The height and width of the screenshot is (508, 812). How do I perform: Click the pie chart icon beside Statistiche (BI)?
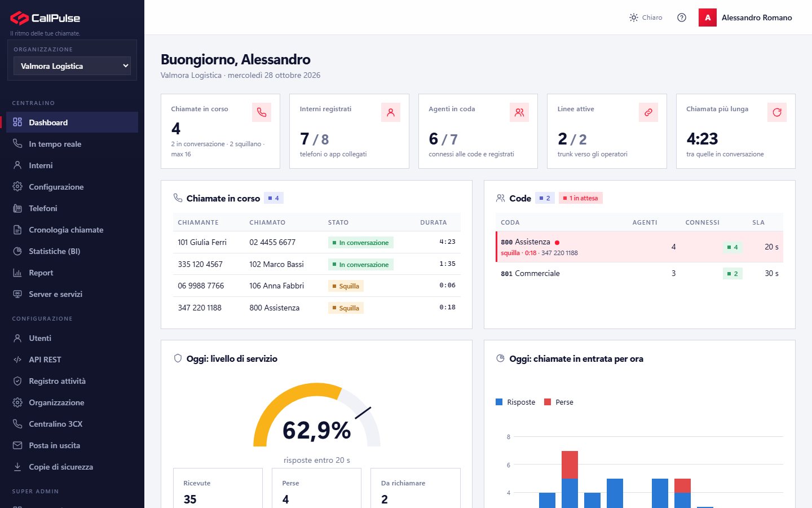click(17, 251)
